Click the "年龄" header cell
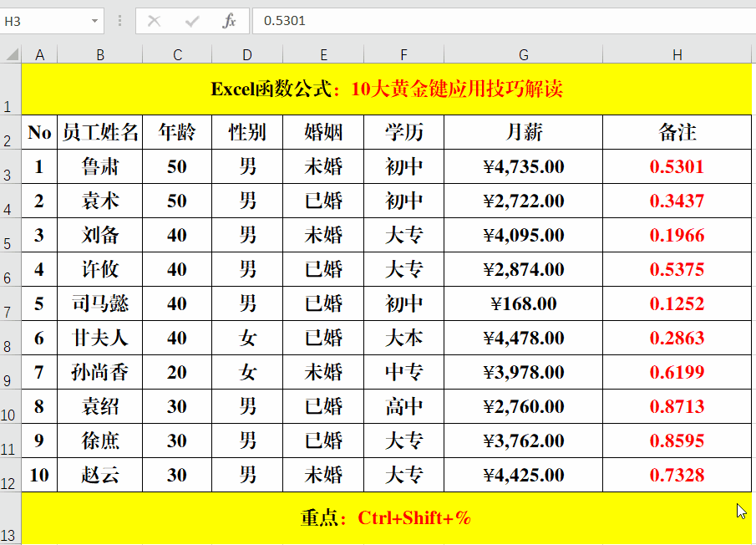The image size is (756, 545). (x=177, y=132)
